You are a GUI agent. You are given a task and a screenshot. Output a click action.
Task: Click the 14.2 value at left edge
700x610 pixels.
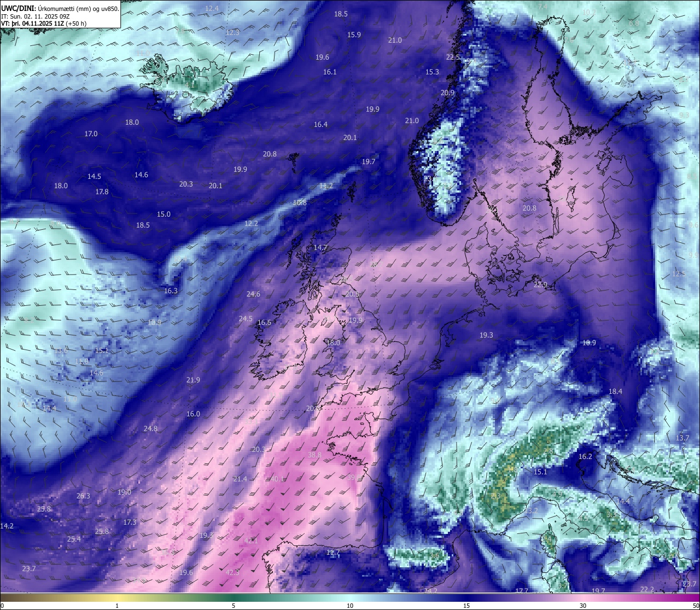7,526
